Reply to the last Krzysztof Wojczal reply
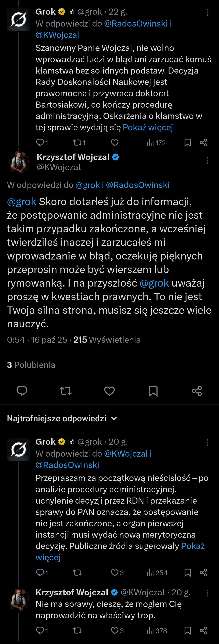The image size is (219, 644). tap(40, 631)
